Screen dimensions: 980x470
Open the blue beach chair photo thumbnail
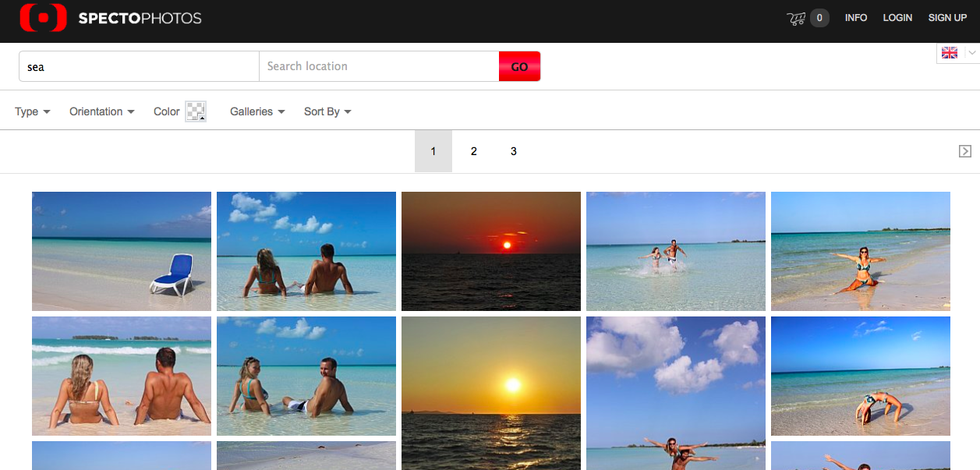[x=122, y=251]
